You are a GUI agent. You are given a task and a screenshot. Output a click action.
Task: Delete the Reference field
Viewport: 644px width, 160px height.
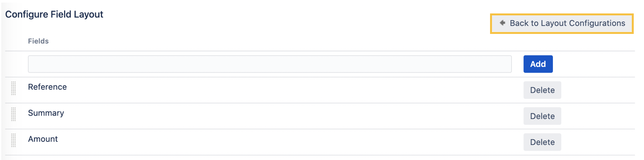pos(542,90)
